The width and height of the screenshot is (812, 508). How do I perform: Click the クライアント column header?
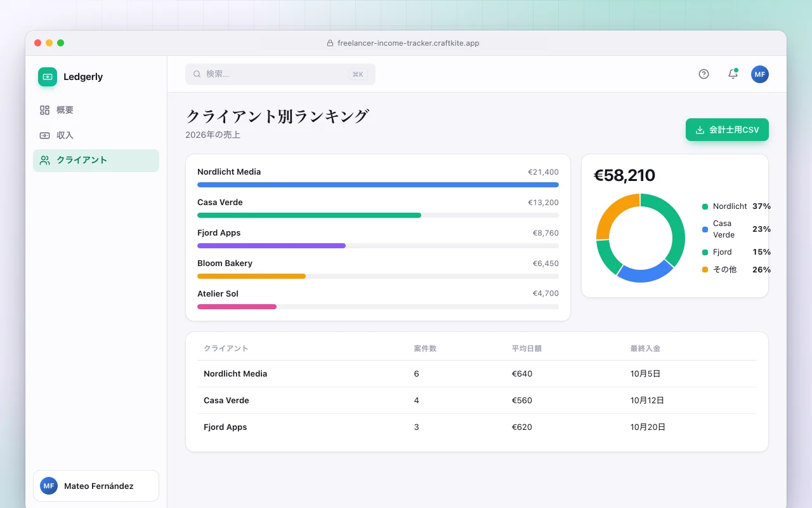point(226,349)
